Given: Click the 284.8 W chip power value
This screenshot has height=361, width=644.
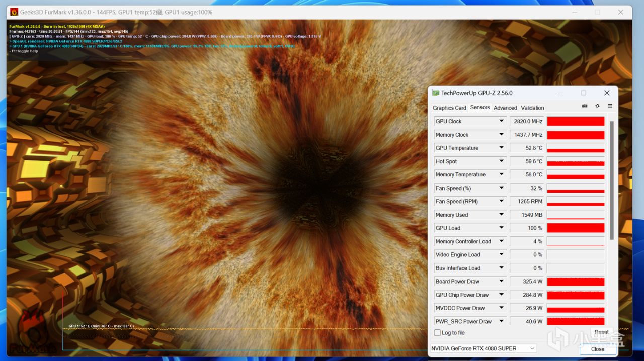Looking at the screenshot, I should (x=527, y=295).
